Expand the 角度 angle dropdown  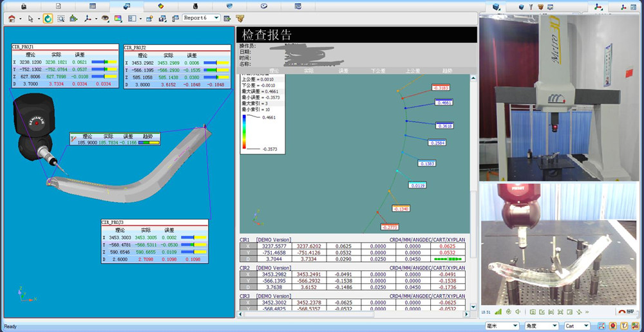click(541, 326)
